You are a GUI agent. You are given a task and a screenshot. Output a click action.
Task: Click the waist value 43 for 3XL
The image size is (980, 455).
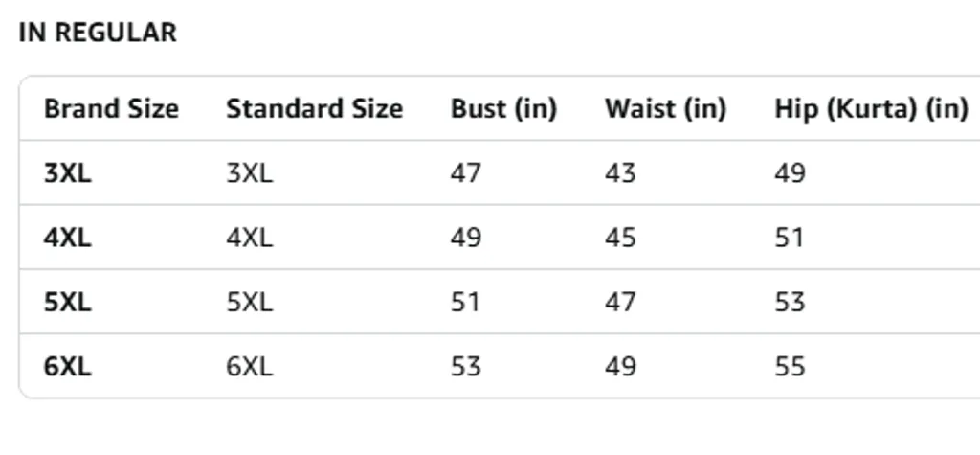(x=620, y=173)
